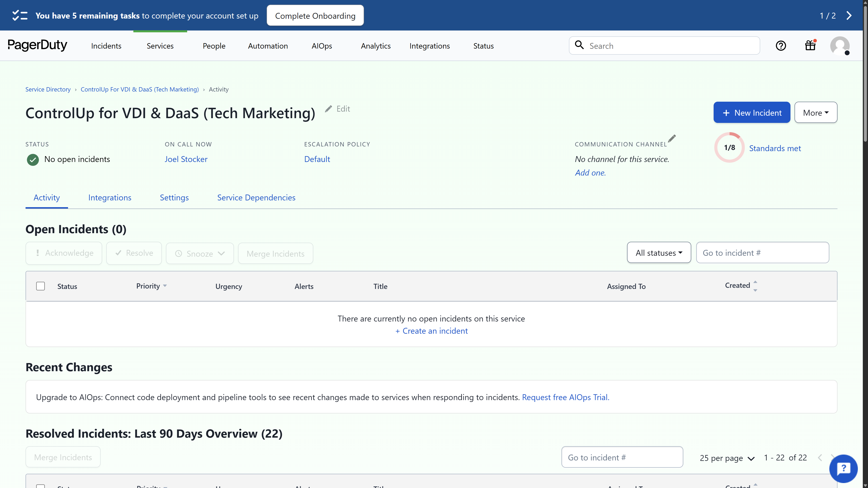Edit communication channel pencil icon
This screenshot has height=488, width=868.
point(672,138)
